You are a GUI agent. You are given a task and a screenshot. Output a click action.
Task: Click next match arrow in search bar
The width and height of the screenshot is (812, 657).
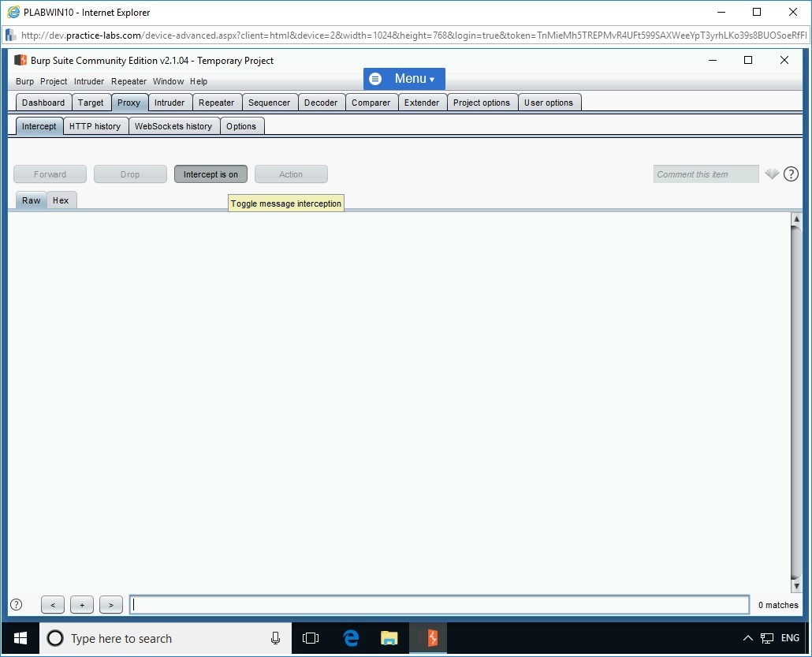point(110,605)
